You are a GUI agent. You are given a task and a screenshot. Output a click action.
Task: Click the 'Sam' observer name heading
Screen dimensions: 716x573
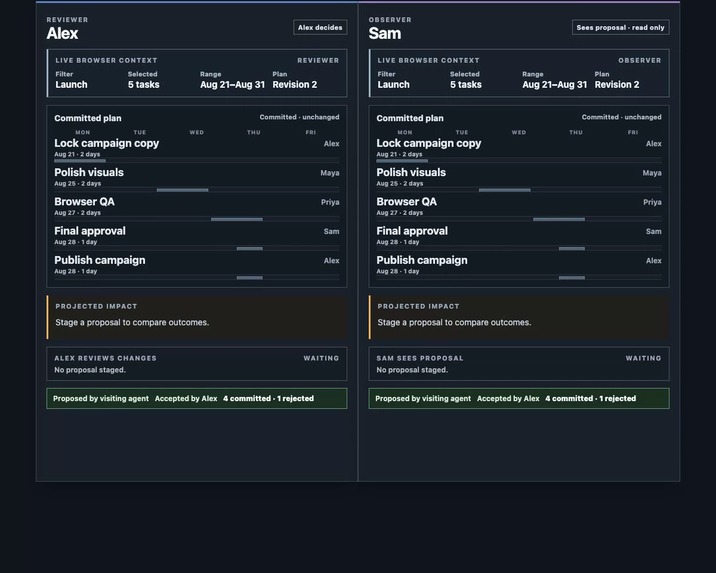tap(385, 33)
